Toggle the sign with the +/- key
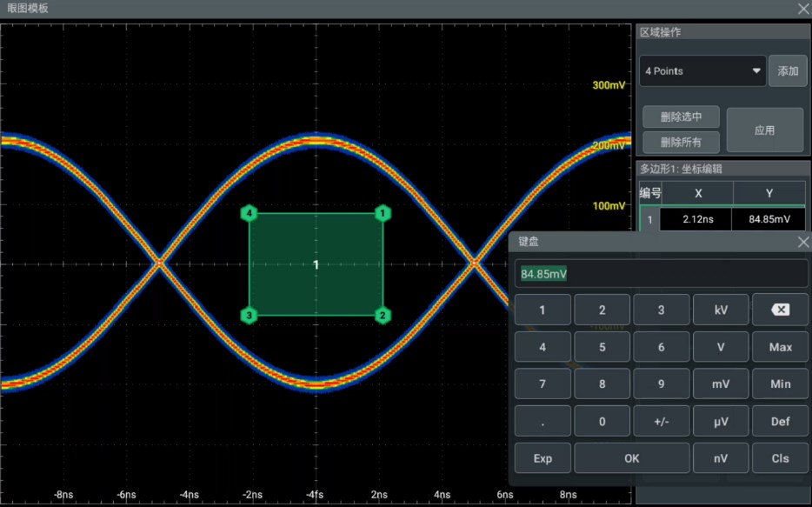Image resolution: width=812 pixels, height=507 pixels. pyautogui.click(x=662, y=421)
